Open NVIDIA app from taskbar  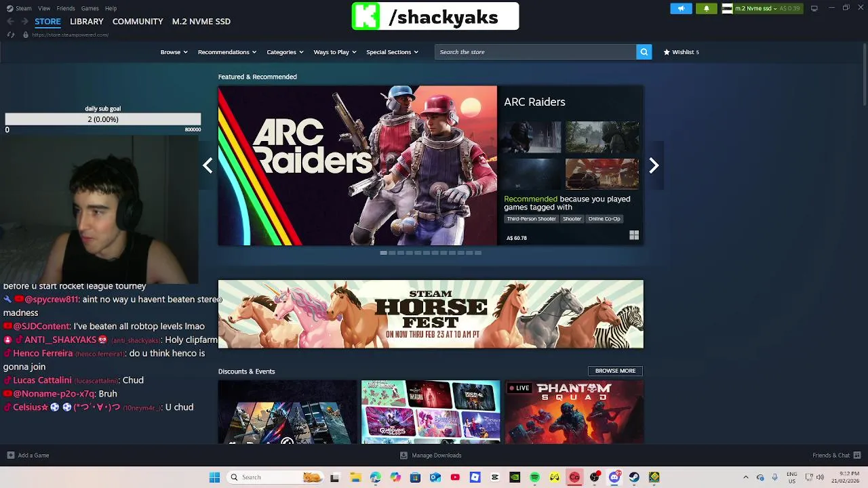click(515, 477)
